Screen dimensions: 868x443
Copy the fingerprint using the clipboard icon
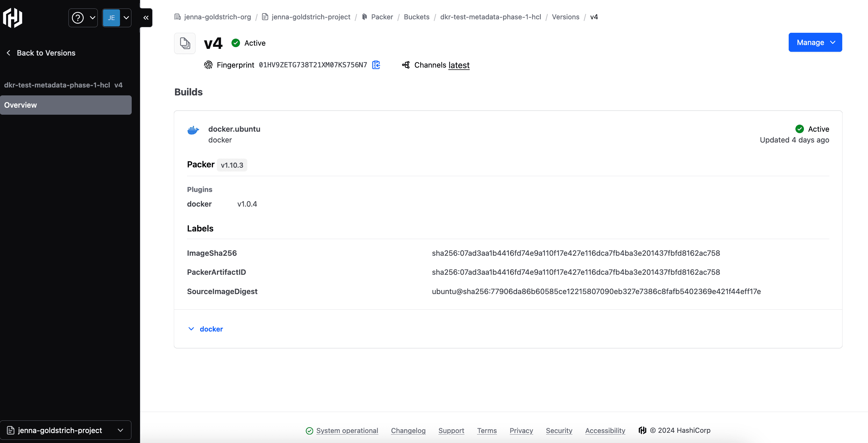[x=376, y=65]
